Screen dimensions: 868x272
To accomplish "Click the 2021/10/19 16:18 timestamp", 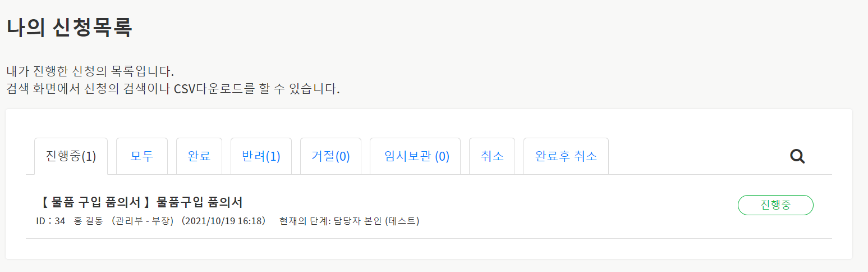I will [224, 221].
